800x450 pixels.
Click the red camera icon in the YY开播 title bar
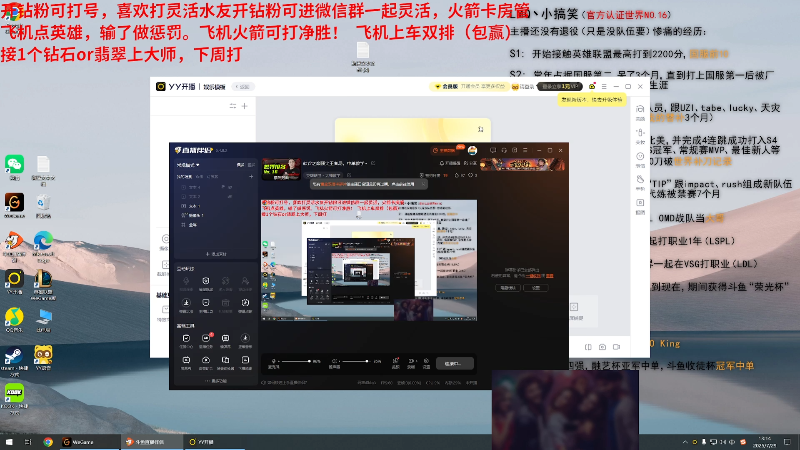coord(592,87)
